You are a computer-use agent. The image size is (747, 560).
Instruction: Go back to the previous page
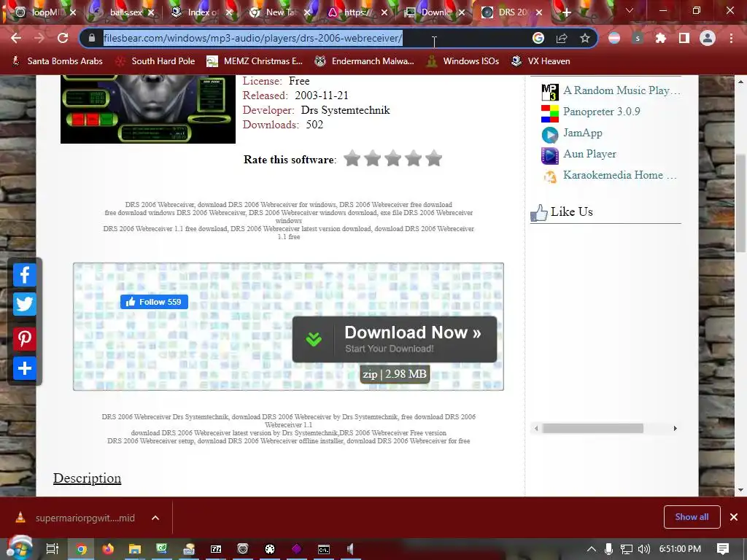[x=16, y=38]
